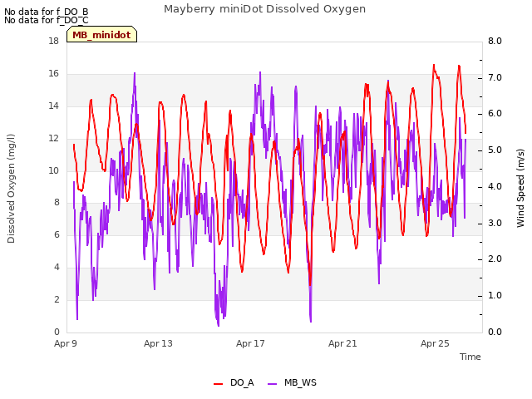Click the 4.0 wind speed tick label
The image size is (532, 399).
tap(495, 186)
